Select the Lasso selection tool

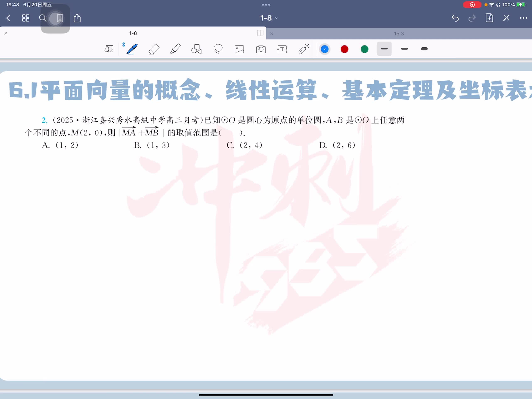click(218, 49)
